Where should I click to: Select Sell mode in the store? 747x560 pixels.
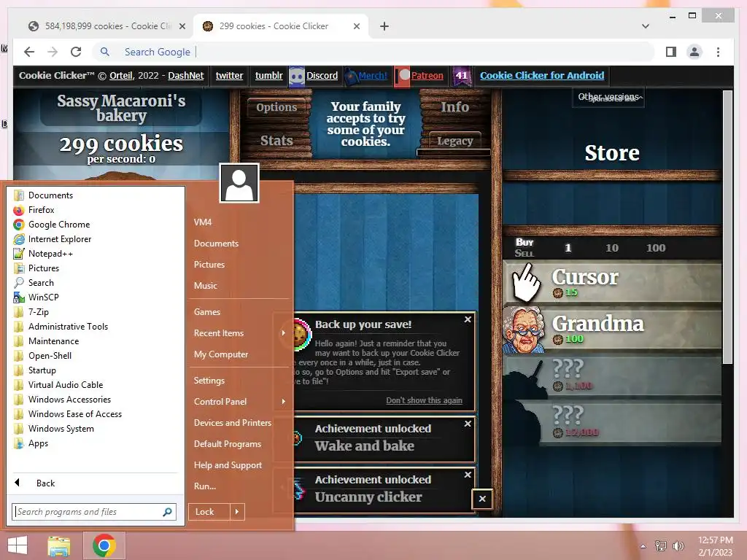pyautogui.click(x=524, y=253)
